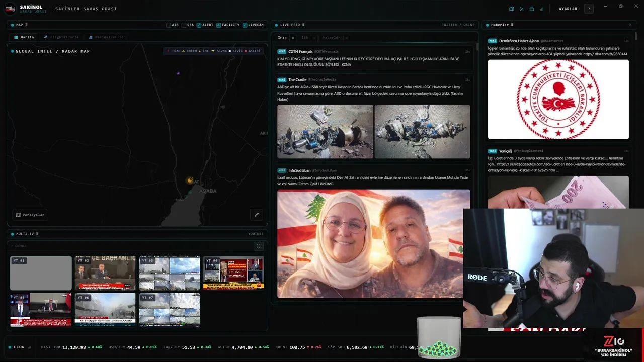Close the Haberler panel
Image resolution: width=644 pixels, height=362 pixels.
click(x=630, y=25)
